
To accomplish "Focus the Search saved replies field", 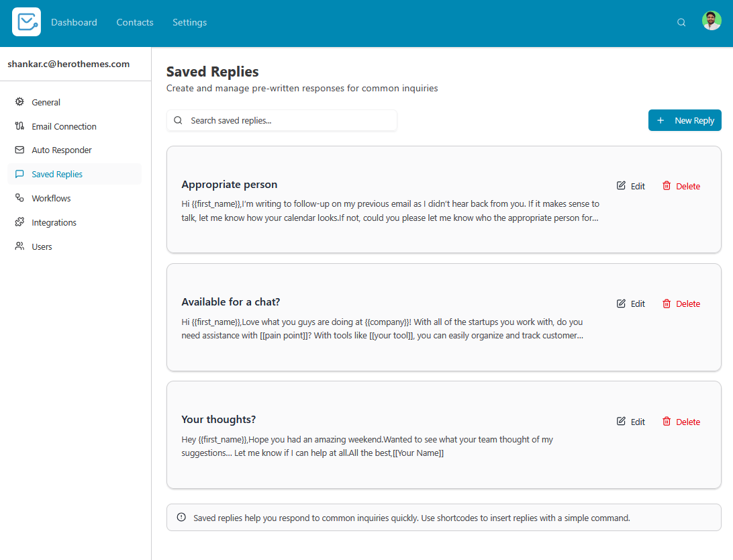I will point(289,121).
